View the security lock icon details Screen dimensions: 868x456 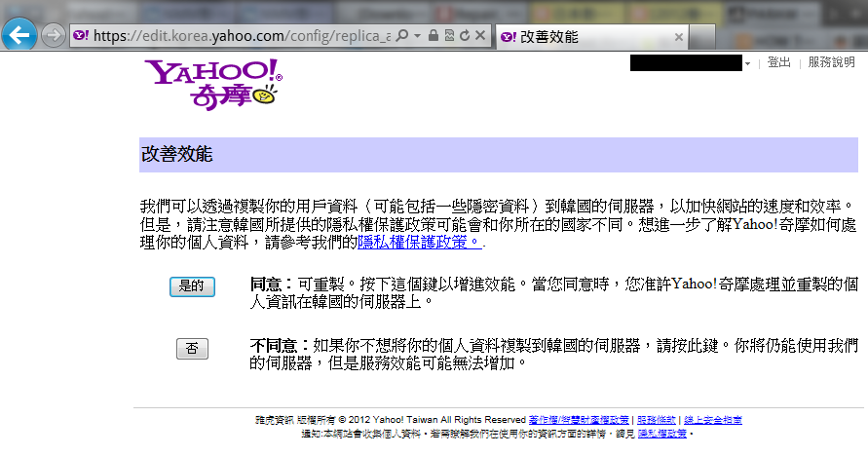(434, 36)
